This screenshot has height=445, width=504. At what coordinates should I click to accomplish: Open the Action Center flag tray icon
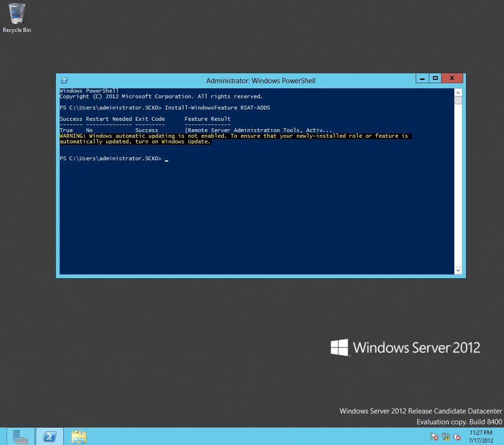coord(434,437)
